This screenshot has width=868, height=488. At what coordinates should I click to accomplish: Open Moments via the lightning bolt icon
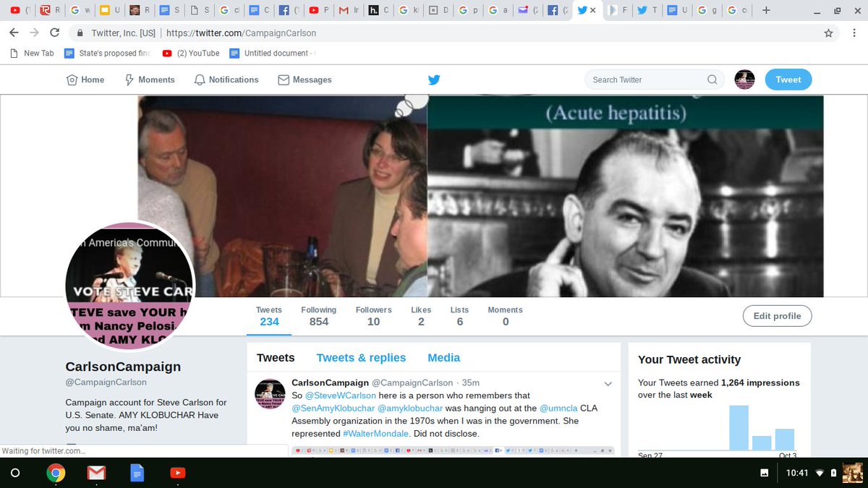pos(128,80)
